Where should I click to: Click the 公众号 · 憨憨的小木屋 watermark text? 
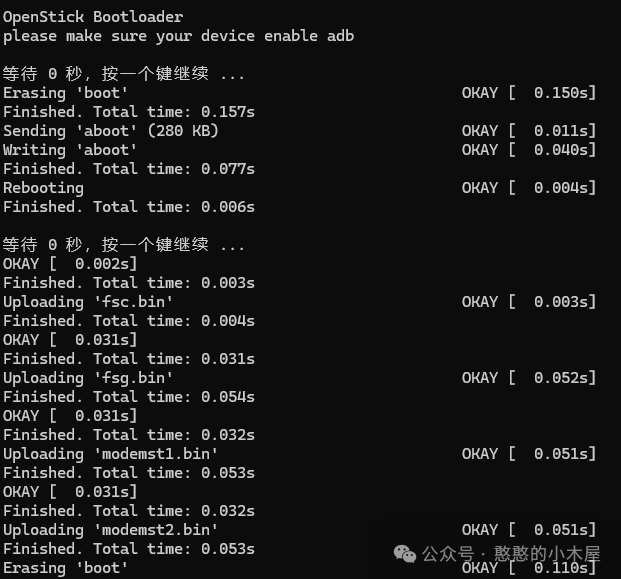[x=511, y=554]
